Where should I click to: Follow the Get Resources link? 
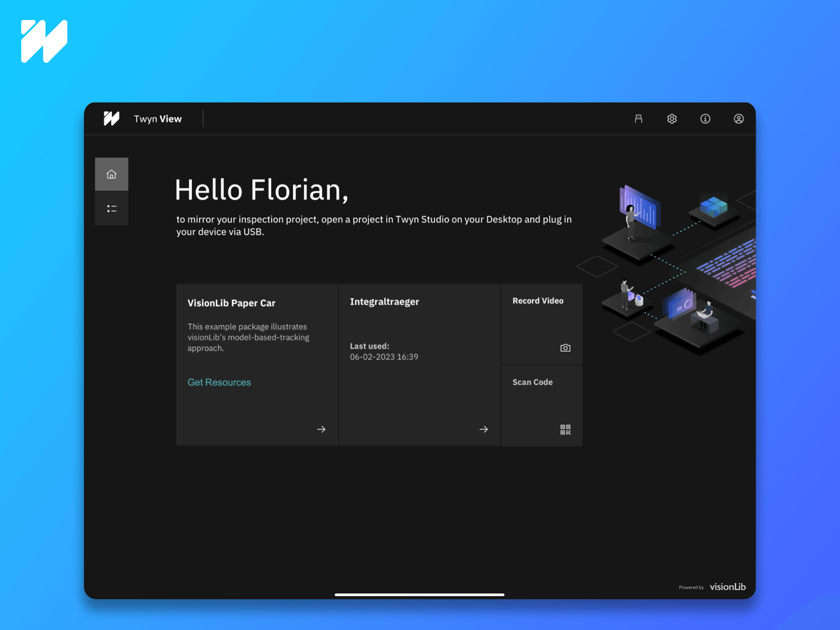coord(219,382)
